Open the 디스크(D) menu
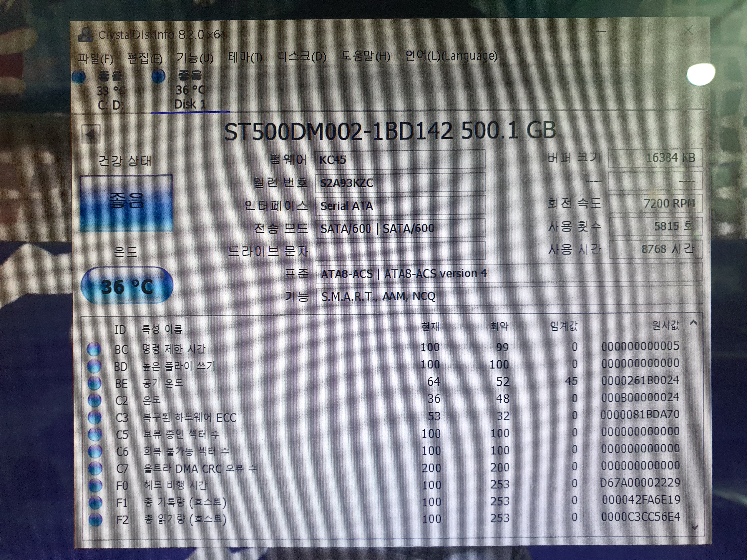Screen dimensions: 747x560 [302, 56]
